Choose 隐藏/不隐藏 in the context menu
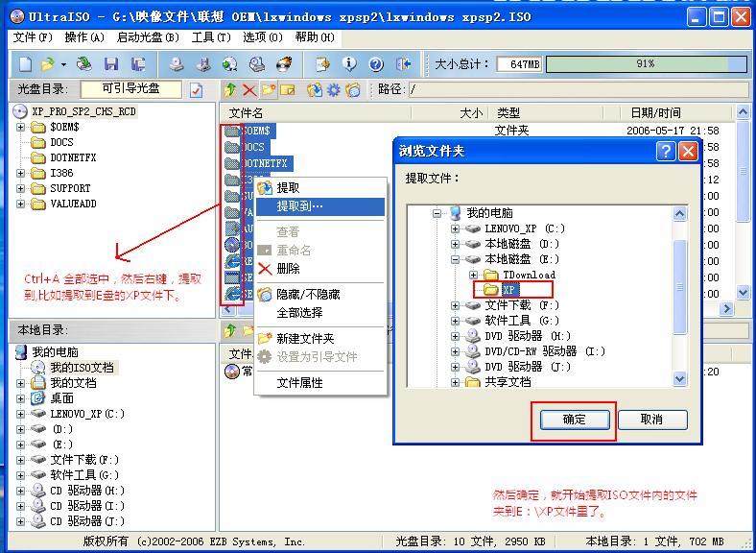756x553 pixels. pyautogui.click(x=320, y=295)
